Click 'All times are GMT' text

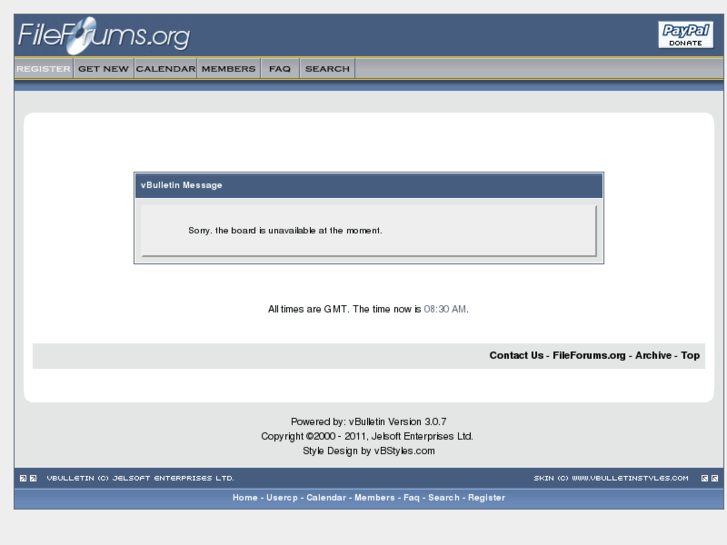point(308,309)
